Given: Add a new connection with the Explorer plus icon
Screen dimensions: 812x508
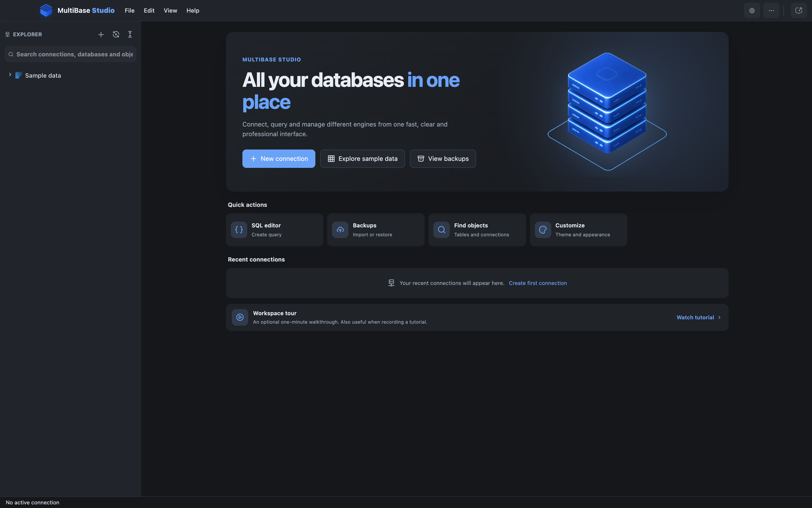Looking at the screenshot, I should [x=101, y=35].
